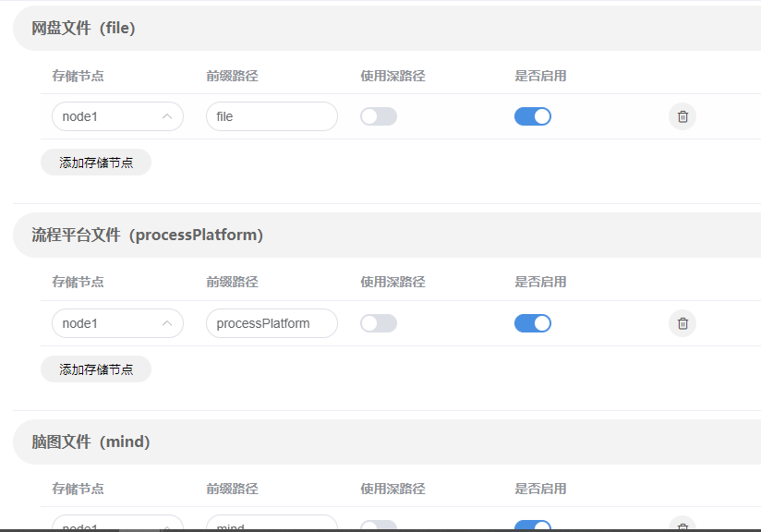Click 添加存储节点 under the processPlatform section

[96, 369]
